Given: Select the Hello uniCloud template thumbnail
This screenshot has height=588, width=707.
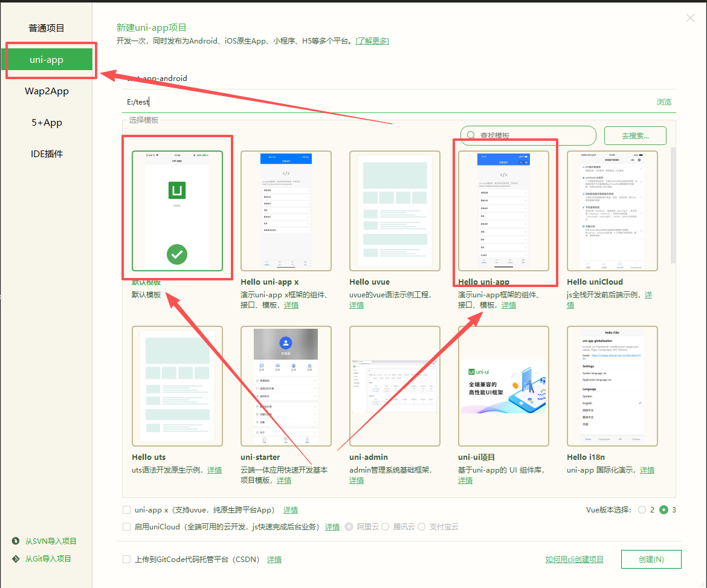Looking at the screenshot, I should [612, 211].
